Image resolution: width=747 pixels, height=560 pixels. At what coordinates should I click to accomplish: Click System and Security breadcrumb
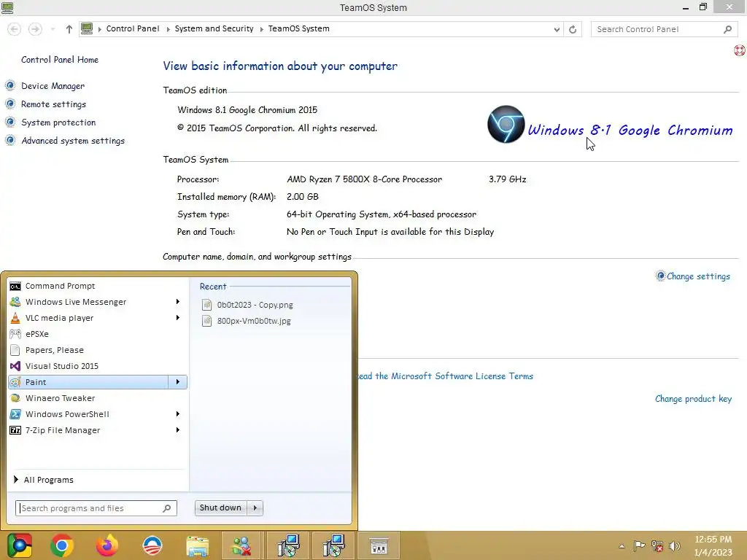[214, 28]
